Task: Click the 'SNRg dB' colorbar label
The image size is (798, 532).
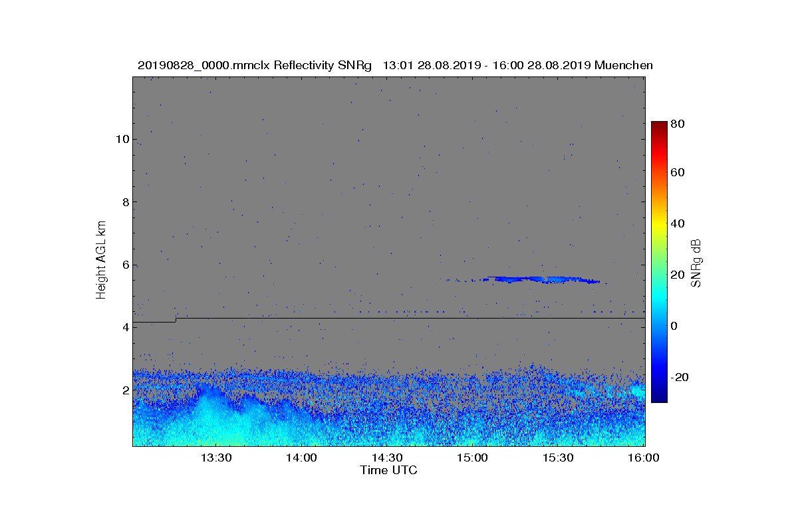Action: (697, 263)
